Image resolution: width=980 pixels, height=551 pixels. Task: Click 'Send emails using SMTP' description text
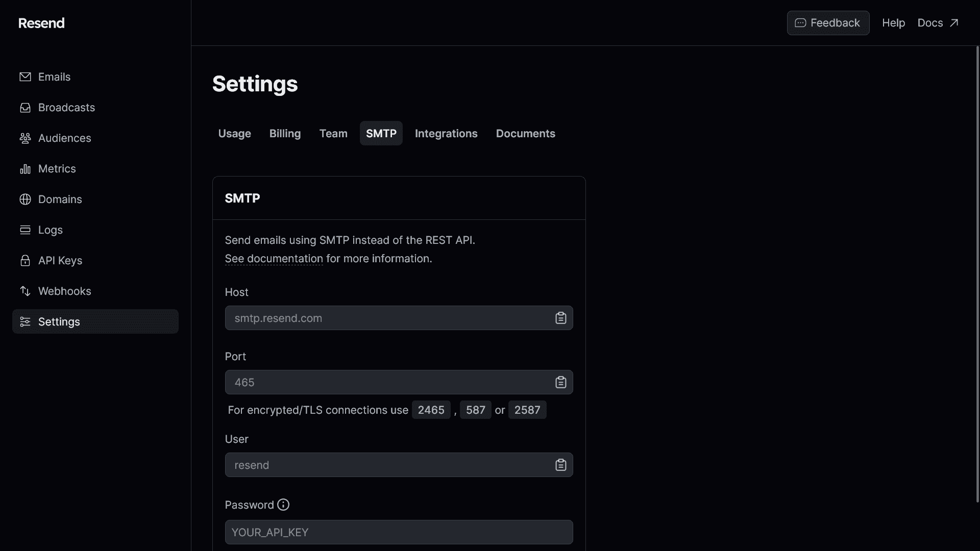[350, 240]
